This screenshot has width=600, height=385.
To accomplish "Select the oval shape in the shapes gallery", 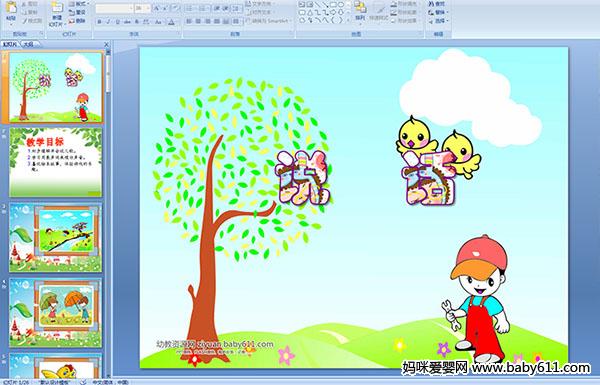I will tap(340, 5).
